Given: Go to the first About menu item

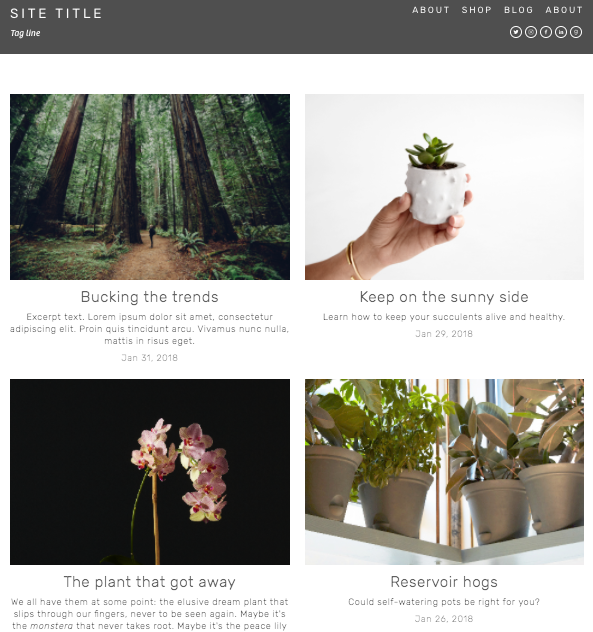Looking at the screenshot, I should [431, 10].
